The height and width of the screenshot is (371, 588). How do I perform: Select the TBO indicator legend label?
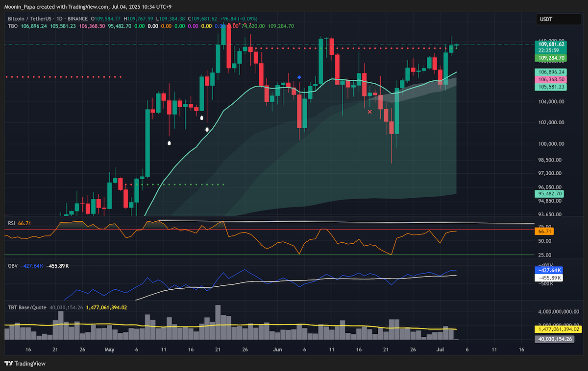tap(13, 25)
